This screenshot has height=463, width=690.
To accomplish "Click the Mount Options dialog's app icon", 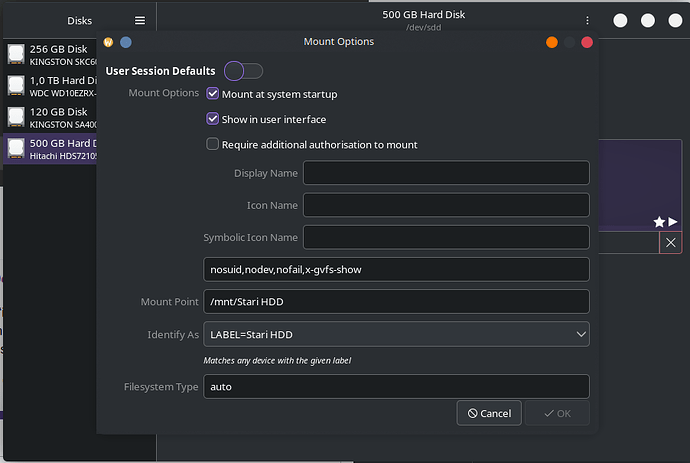I will click(x=108, y=42).
